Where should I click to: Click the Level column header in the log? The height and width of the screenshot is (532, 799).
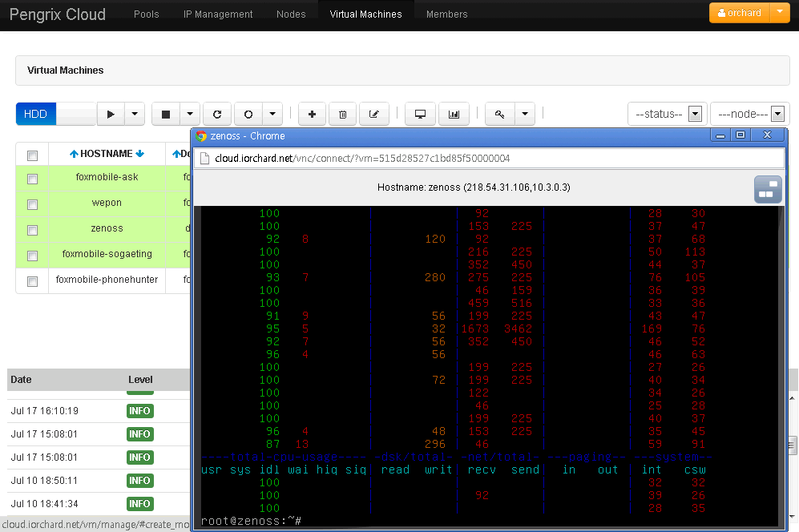pyautogui.click(x=140, y=380)
